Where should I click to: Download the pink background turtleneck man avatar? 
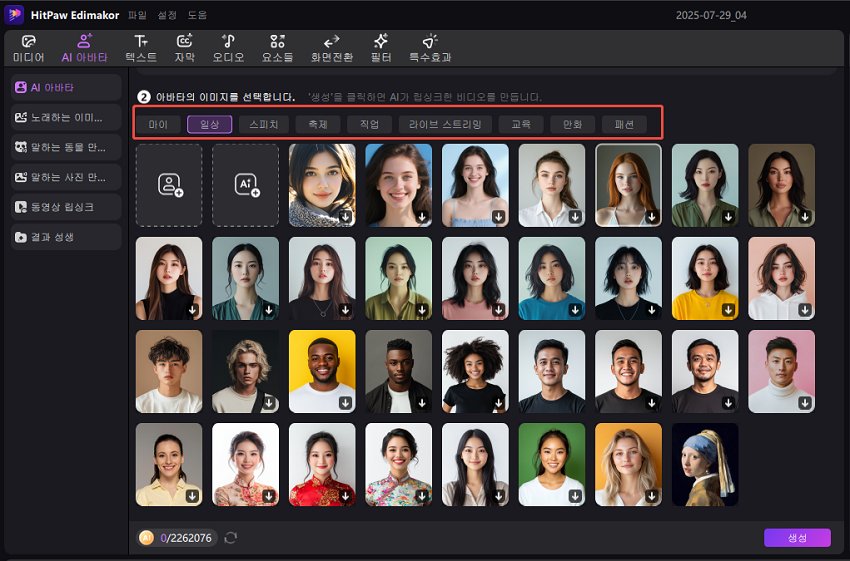pyautogui.click(x=805, y=403)
